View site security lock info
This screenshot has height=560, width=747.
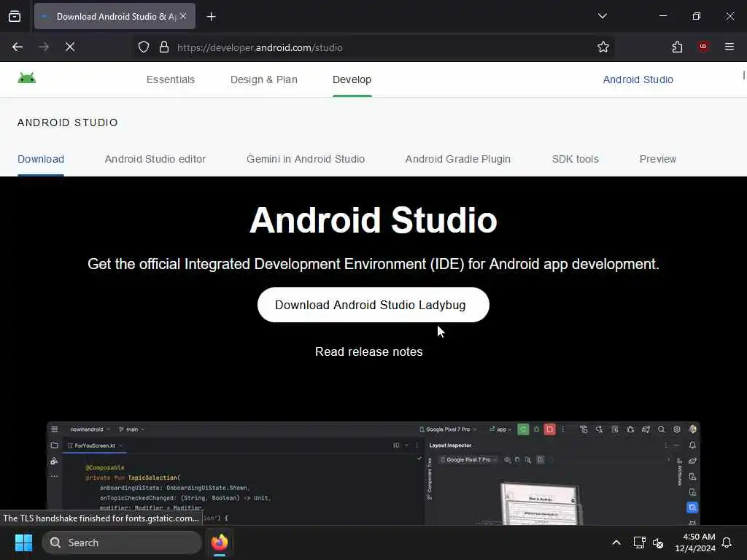pyautogui.click(x=164, y=47)
